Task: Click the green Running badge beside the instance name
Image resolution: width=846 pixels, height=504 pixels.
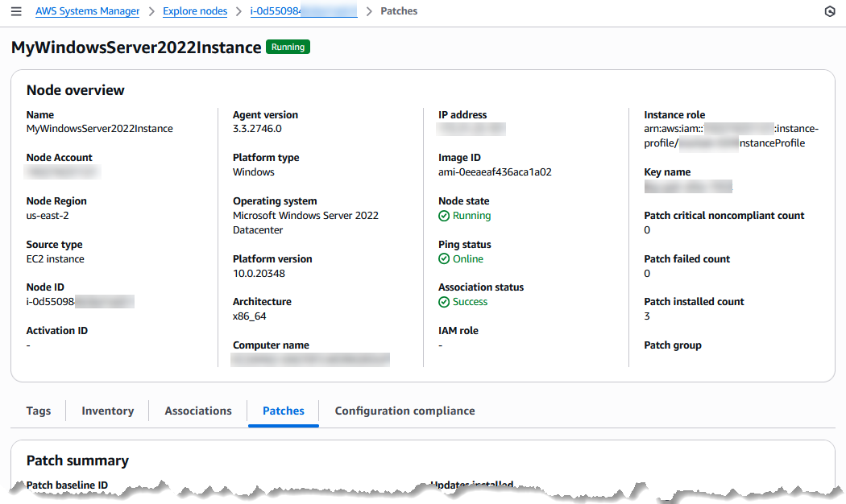Action: click(288, 47)
